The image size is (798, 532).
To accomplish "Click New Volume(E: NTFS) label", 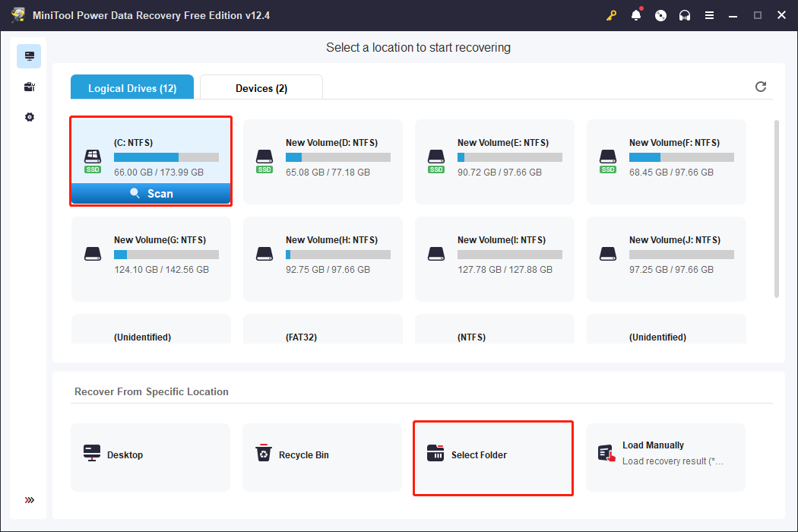I will pos(503,143).
